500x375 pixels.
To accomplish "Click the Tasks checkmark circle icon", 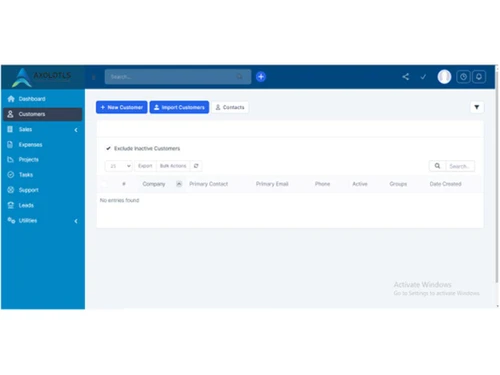I will click(11, 175).
